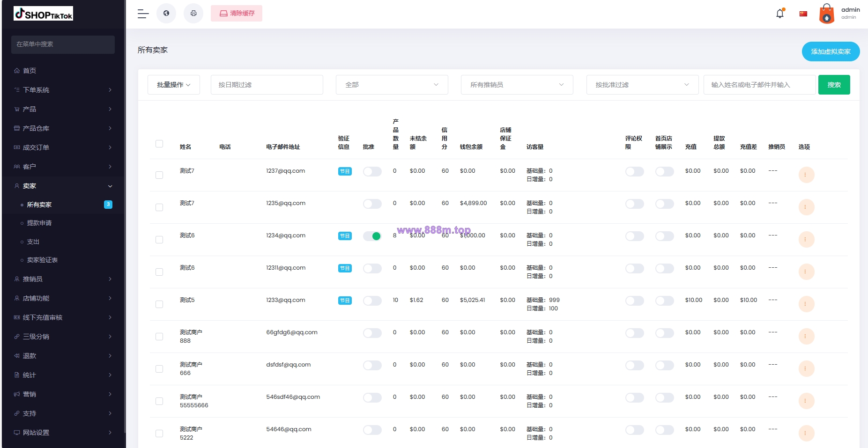The height and width of the screenshot is (448, 868).
Task: Expand the 产品 sidebar menu
Action: 63,109
